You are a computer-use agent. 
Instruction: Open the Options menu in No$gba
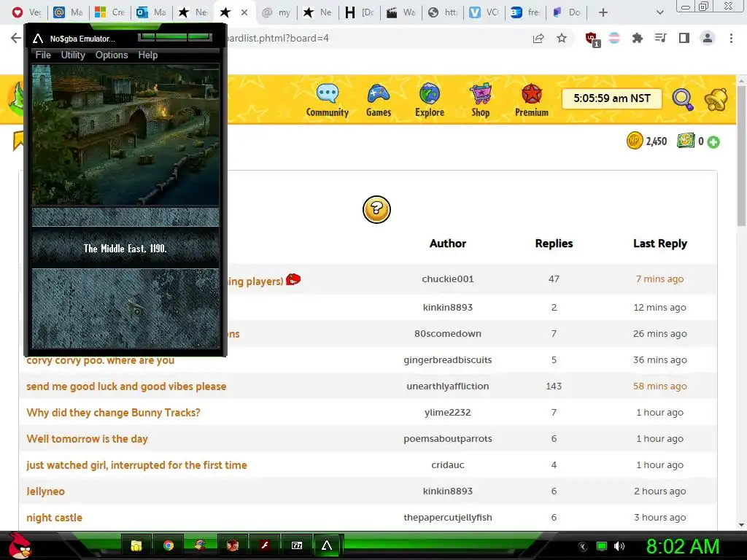[x=112, y=55]
